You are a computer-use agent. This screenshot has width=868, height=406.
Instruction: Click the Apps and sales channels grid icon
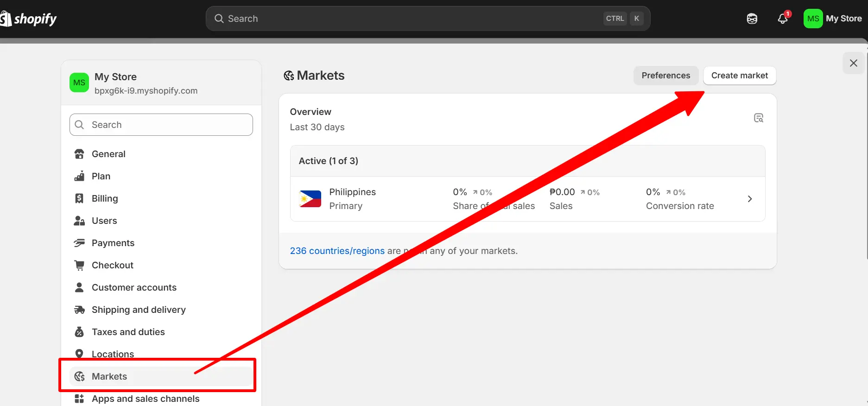point(79,399)
